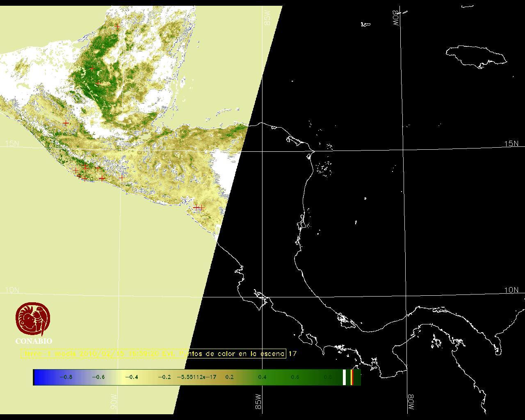Viewport: 525px width, 420px height.
Task: Click the red hotspot marker on the 90W line
Action: tap(122, 178)
